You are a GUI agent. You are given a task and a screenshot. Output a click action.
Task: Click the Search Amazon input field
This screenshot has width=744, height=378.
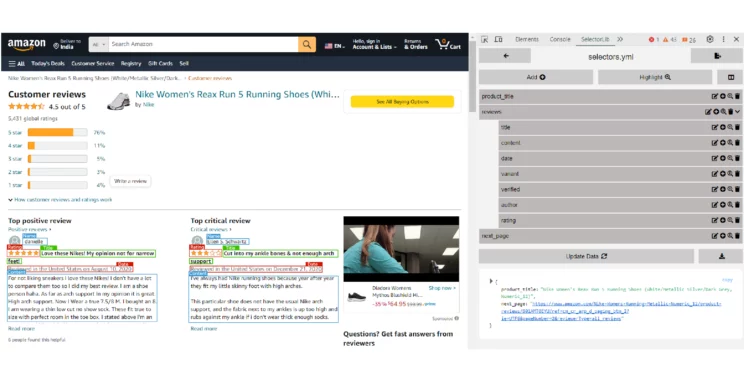click(203, 45)
